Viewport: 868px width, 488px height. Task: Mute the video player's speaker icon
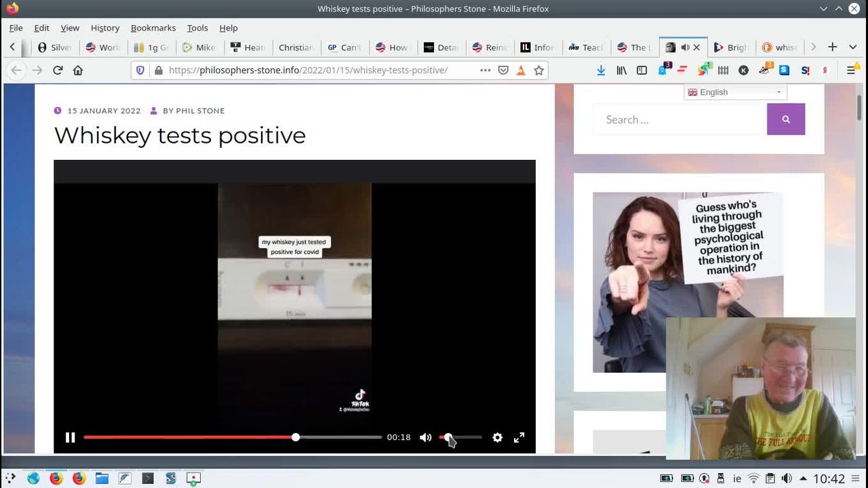click(425, 438)
